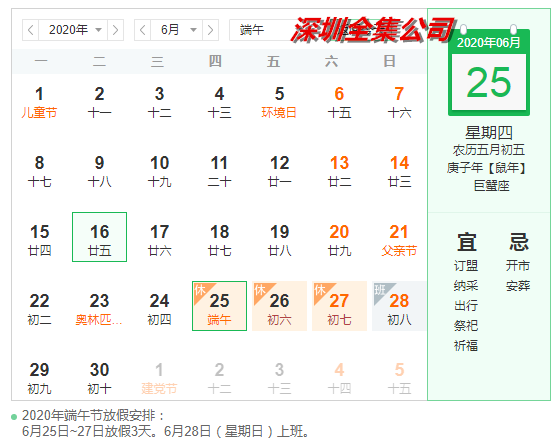Go to next month arrow
The height and width of the screenshot is (441, 558).
click(210, 30)
